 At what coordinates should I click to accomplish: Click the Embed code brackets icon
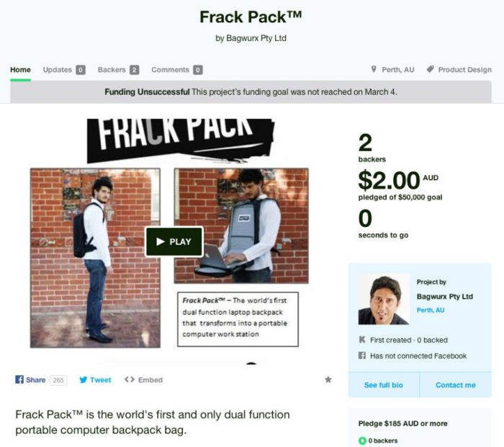click(x=129, y=379)
